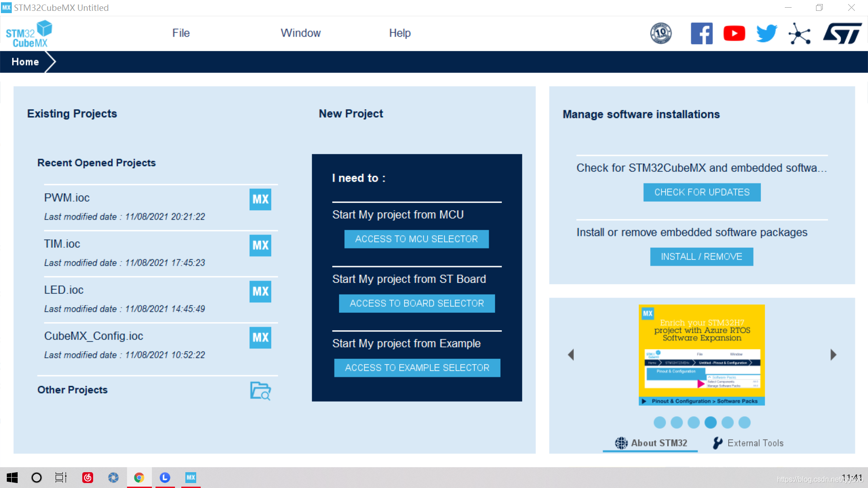
Task: Open the ST Facebook page icon
Action: click(702, 33)
